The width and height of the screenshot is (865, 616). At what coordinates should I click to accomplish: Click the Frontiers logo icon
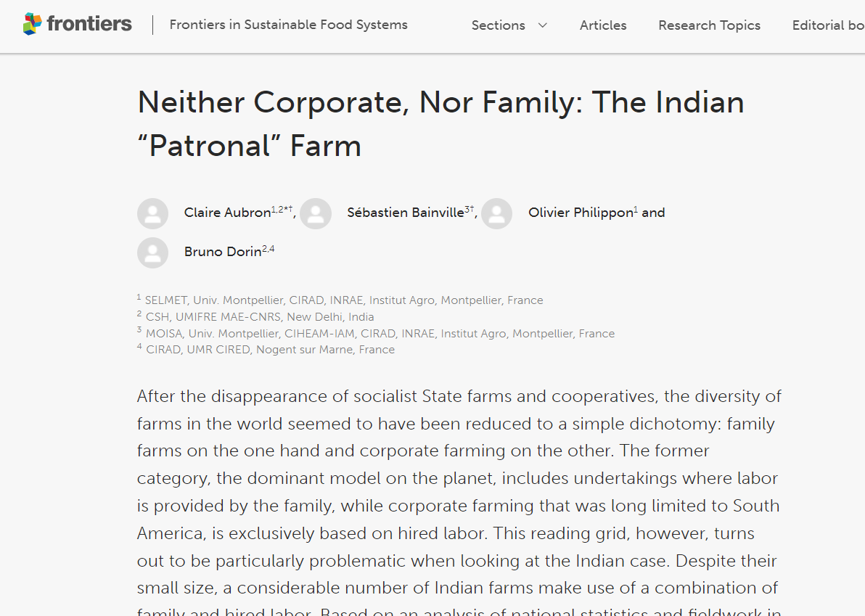32,24
